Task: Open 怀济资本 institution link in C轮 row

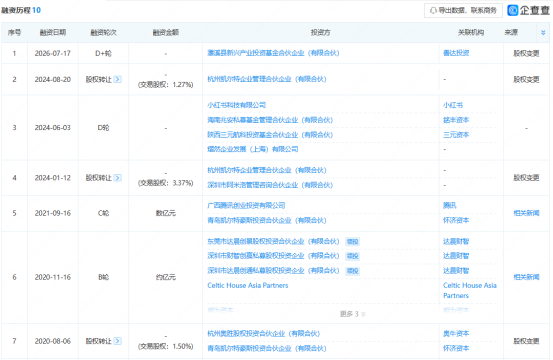Action: pyautogui.click(x=456, y=220)
